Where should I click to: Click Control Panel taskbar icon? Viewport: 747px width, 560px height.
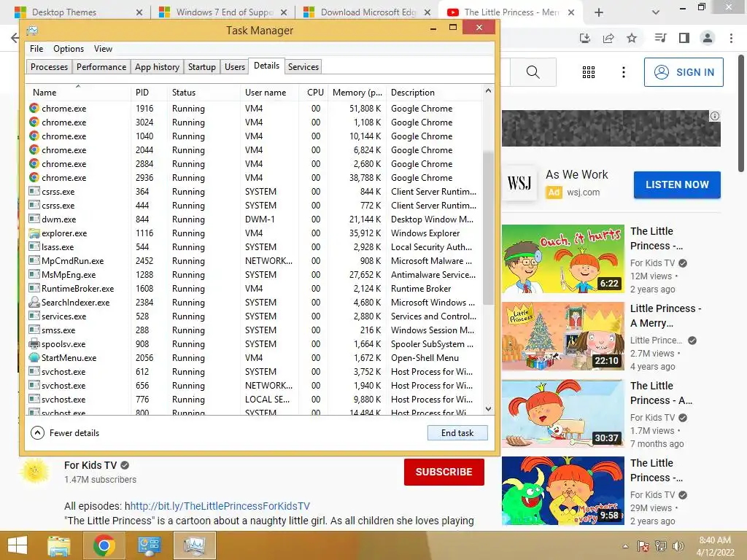(x=149, y=545)
